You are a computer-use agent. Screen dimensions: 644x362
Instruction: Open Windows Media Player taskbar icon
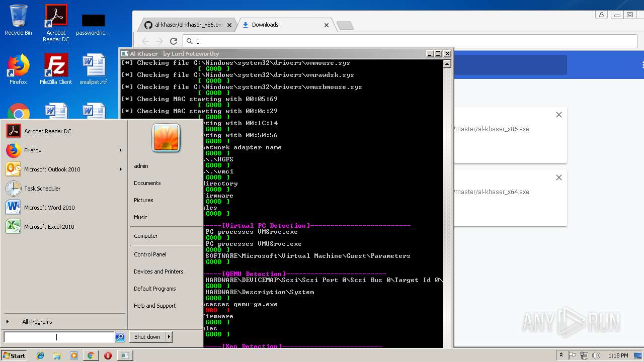[74, 355]
